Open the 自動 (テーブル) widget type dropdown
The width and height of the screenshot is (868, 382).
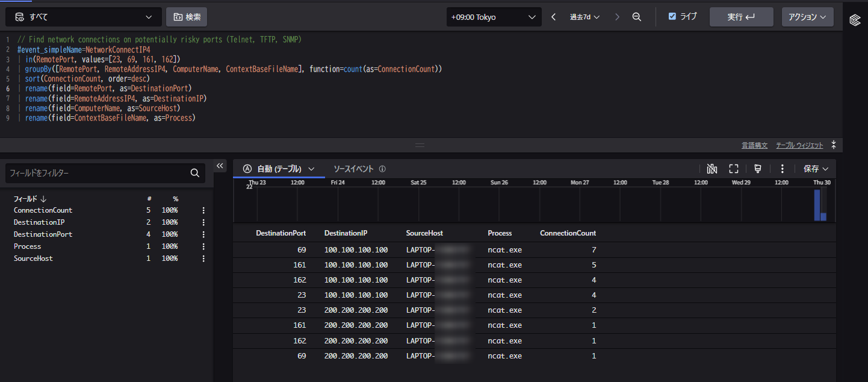(279, 169)
